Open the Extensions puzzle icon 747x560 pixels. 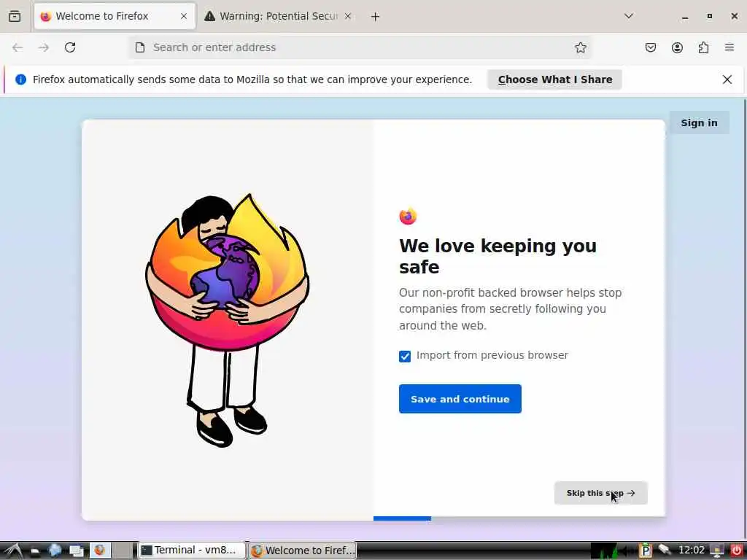click(703, 47)
